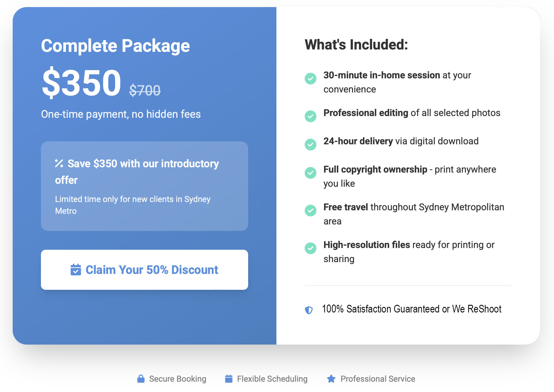The image size is (554, 392).
Task: Click the shield icon near Satisfaction Guaranteed
Action: coord(309,310)
